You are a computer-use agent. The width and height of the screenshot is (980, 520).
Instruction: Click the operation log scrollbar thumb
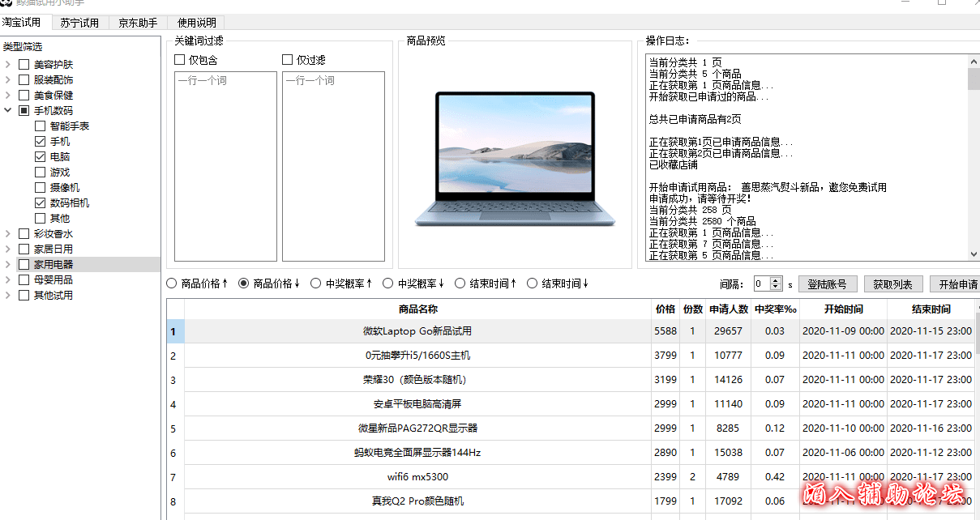pos(974,79)
